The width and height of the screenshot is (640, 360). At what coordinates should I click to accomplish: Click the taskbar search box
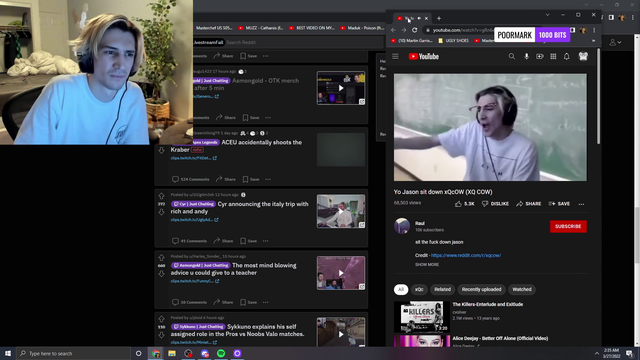73,353
